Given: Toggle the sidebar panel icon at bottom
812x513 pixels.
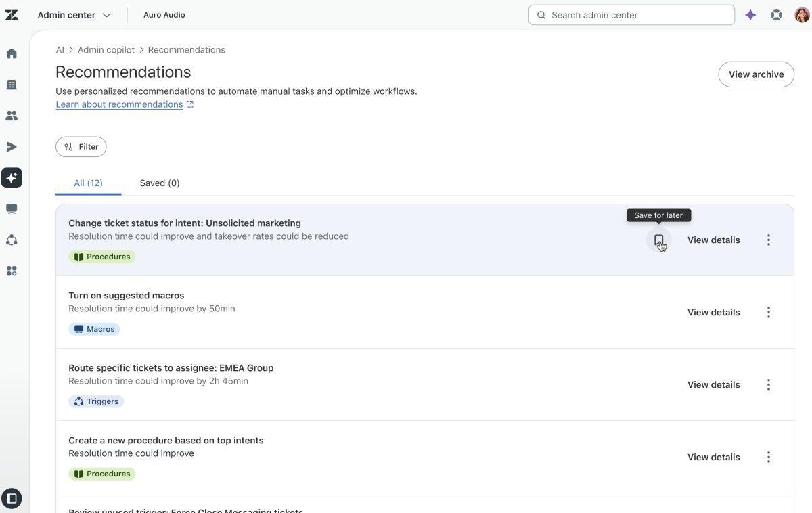Looking at the screenshot, I should point(12,499).
